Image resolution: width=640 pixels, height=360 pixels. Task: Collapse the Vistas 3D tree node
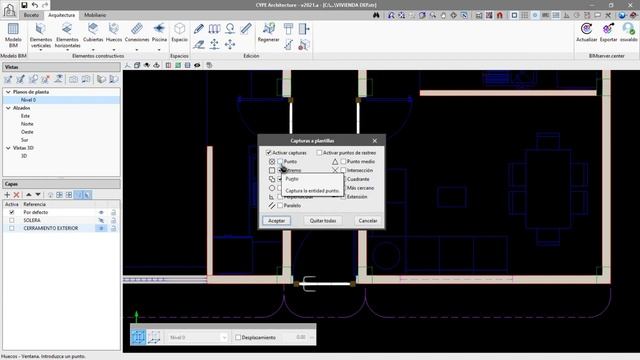tap(8, 148)
